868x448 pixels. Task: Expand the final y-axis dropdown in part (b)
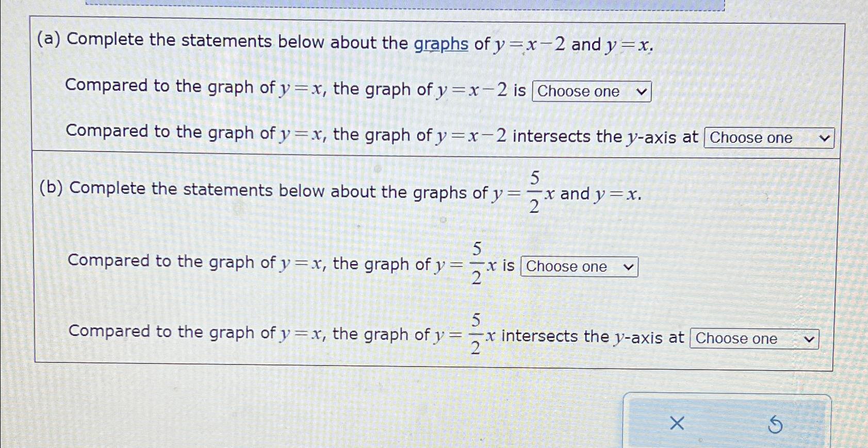point(755,339)
